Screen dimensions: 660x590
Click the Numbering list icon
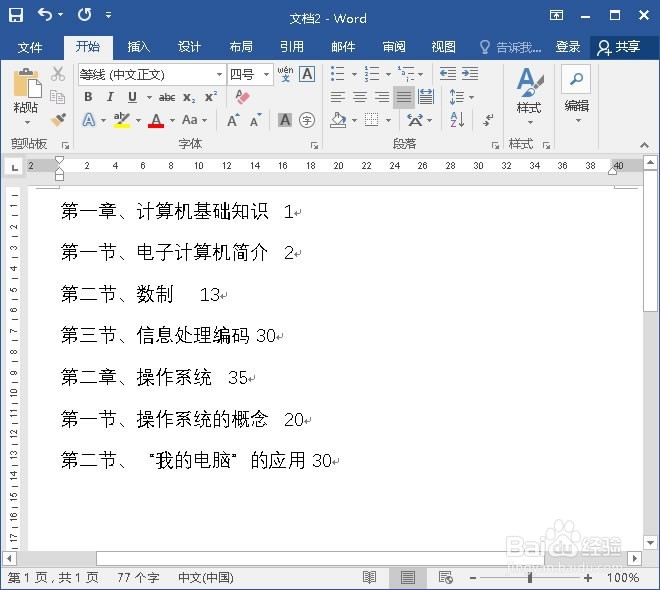[372, 74]
